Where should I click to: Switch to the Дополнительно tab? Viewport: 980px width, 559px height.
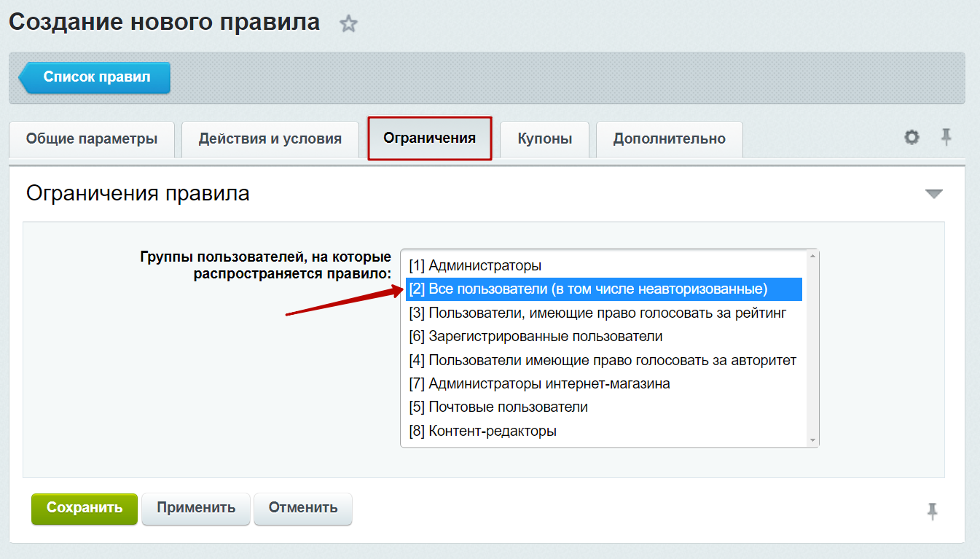pyautogui.click(x=670, y=139)
